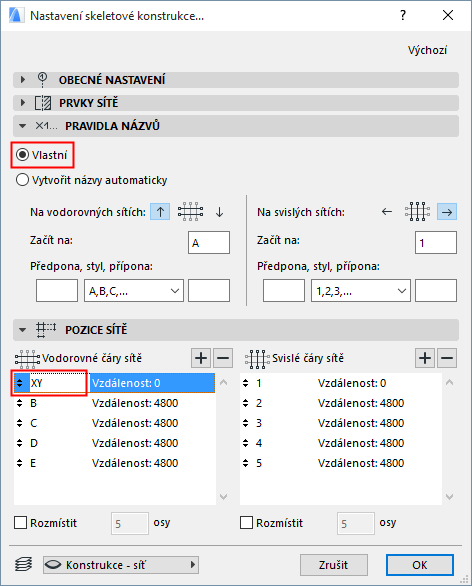The width and height of the screenshot is (472, 586).
Task: Click the horizontal grid suffix field
Action: (209, 290)
